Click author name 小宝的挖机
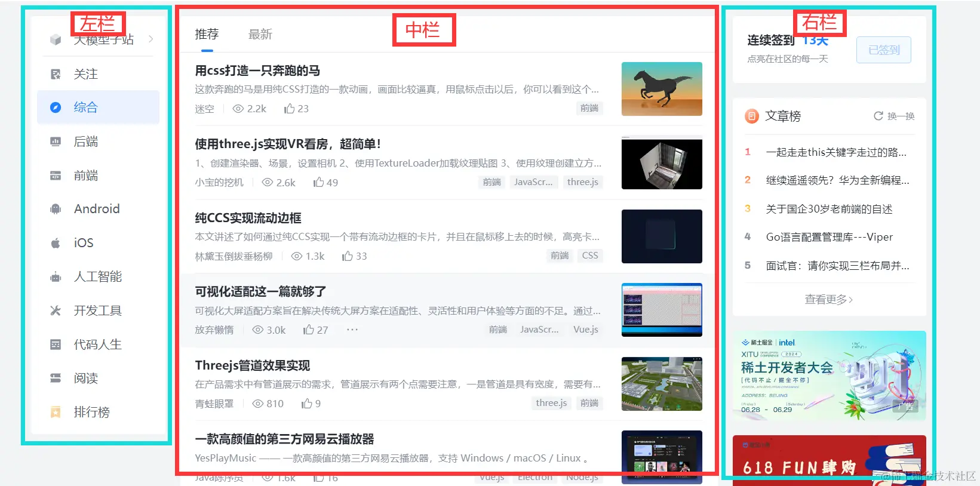This screenshot has height=486, width=980. [219, 182]
